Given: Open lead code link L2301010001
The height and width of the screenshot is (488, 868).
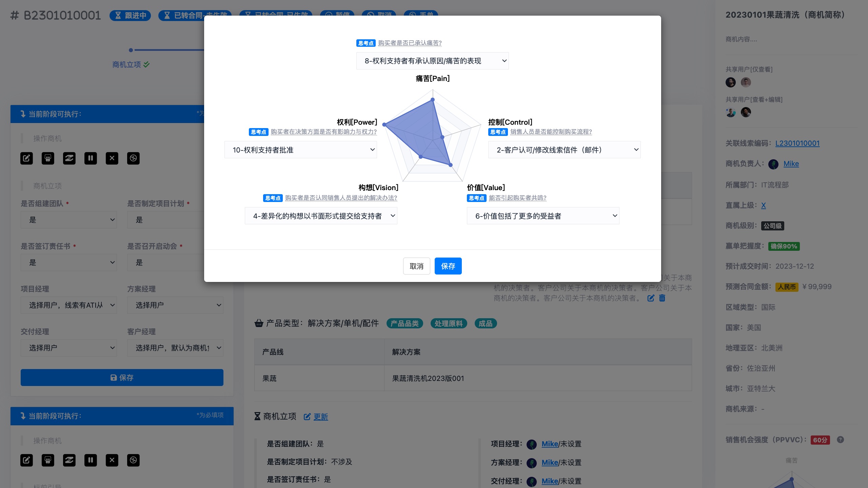Looking at the screenshot, I should (797, 143).
